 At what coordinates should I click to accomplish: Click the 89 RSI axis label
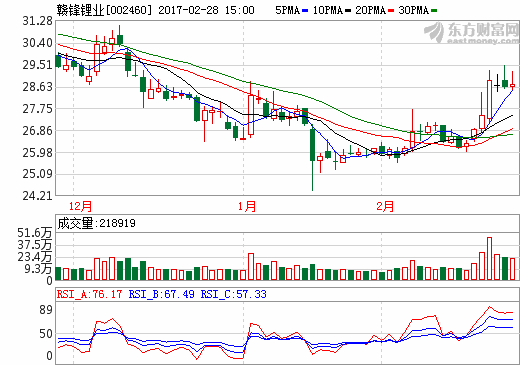[x=46, y=310]
